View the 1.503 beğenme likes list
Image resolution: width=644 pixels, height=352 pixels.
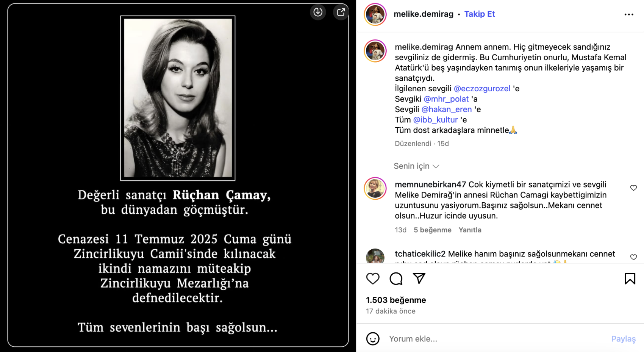pyautogui.click(x=396, y=300)
